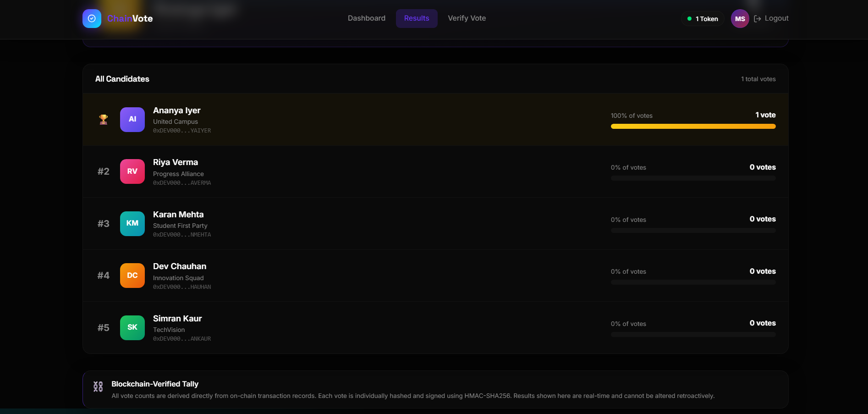The image size is (868, 414).
Task: Select the candidate name Dev Chauhan
Action: (180, 266)
